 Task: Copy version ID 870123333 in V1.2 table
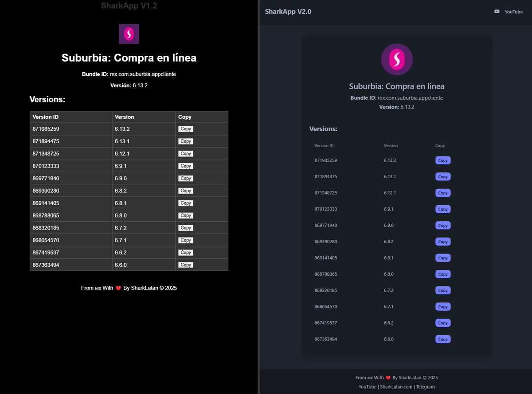[x=186, y=166]
